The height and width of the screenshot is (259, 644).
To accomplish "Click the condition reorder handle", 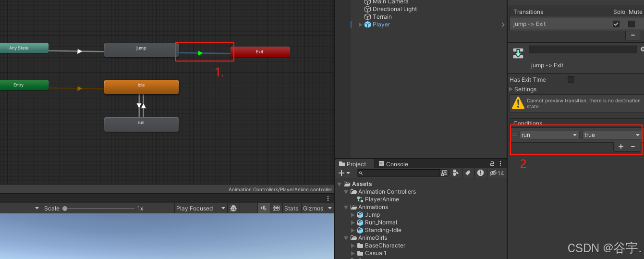I will coord(515,135).
